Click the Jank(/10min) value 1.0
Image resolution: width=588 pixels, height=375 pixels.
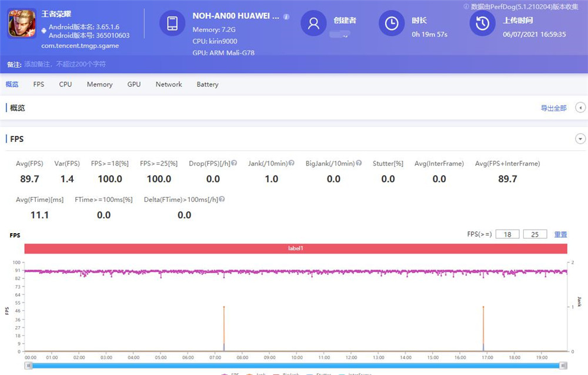coord(272,179)
